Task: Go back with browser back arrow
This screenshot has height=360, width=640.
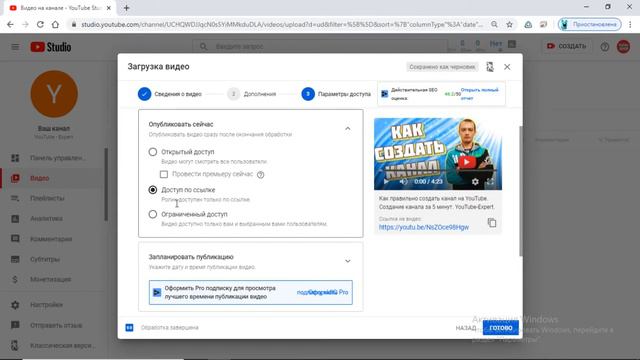Action: pyautogui.click(x=10, y=24)
